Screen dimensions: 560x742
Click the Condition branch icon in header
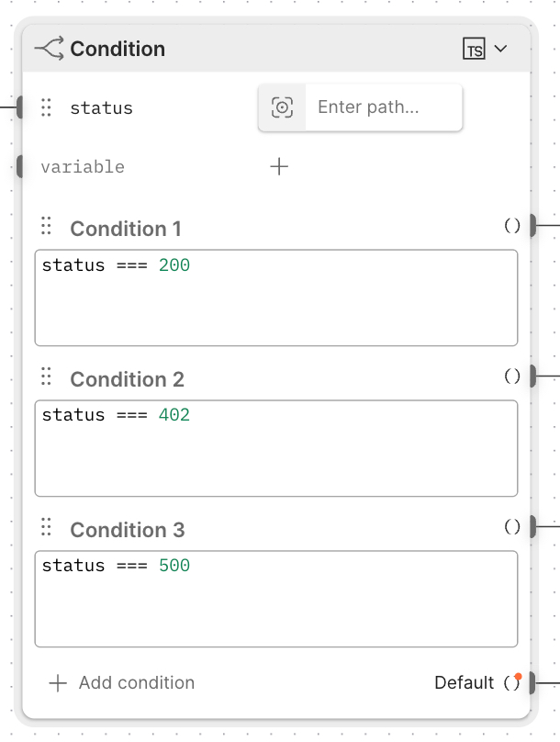pyautogui.click(x=50, y=49)
